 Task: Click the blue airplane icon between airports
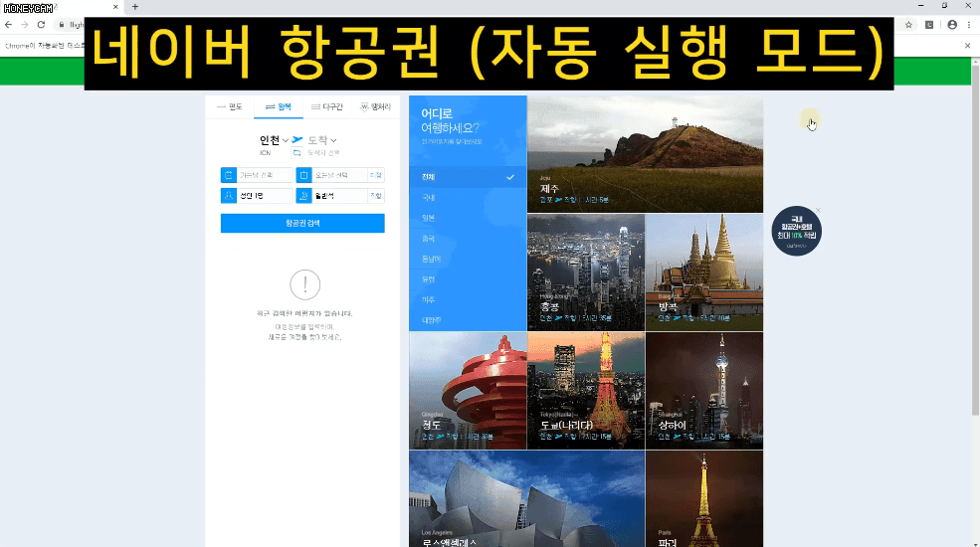[297, 139]
